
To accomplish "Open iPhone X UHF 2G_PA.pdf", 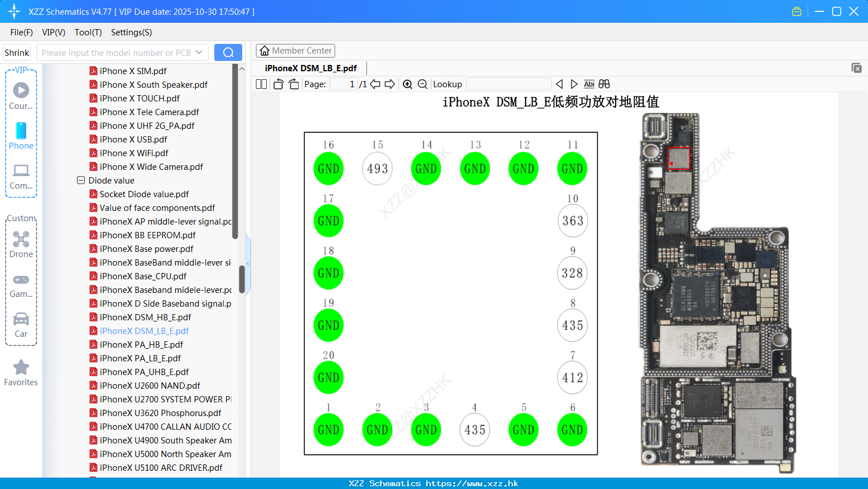I will tap(147, 125).
